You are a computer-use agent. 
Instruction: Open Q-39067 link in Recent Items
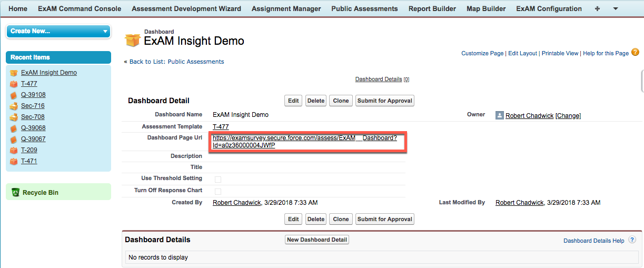tap(33, 139)
